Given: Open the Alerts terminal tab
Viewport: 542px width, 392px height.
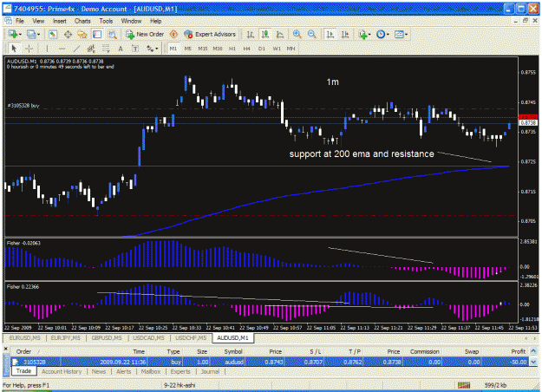Looking at the screenshot, I should pyautogui.click(x=123, y=371).
